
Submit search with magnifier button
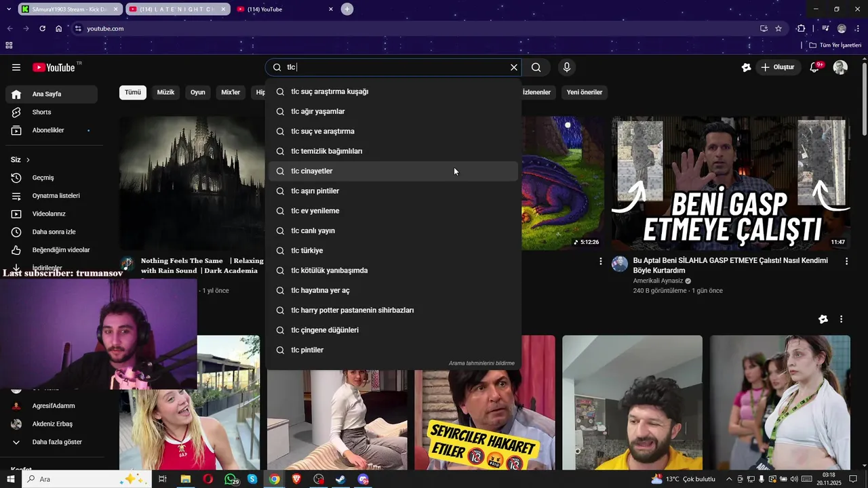536,67
